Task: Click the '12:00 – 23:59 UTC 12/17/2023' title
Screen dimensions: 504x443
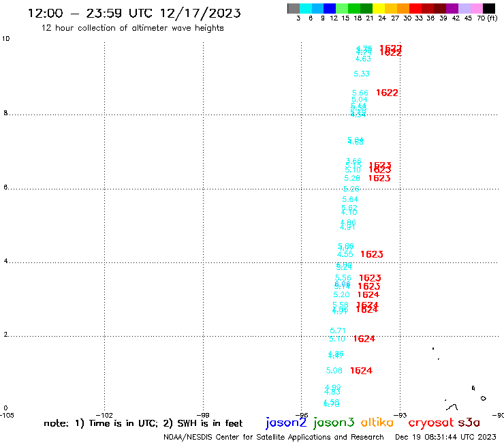Action: tap(134, 14)
